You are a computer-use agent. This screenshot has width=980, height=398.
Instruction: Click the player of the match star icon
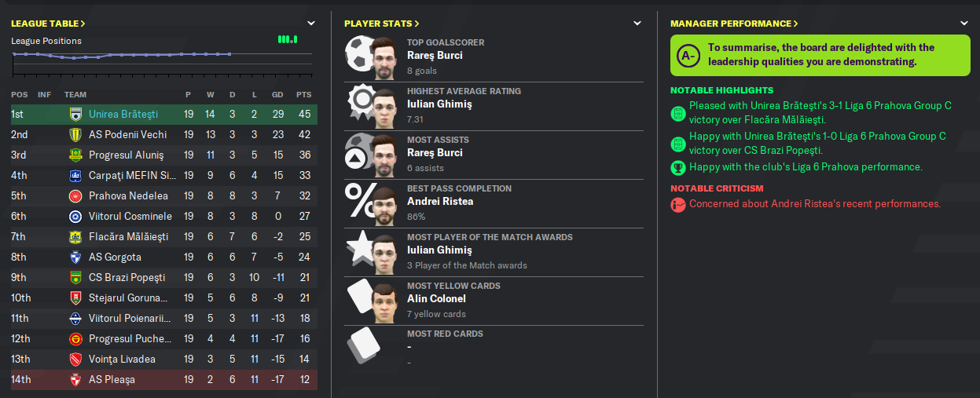[361, 250]
